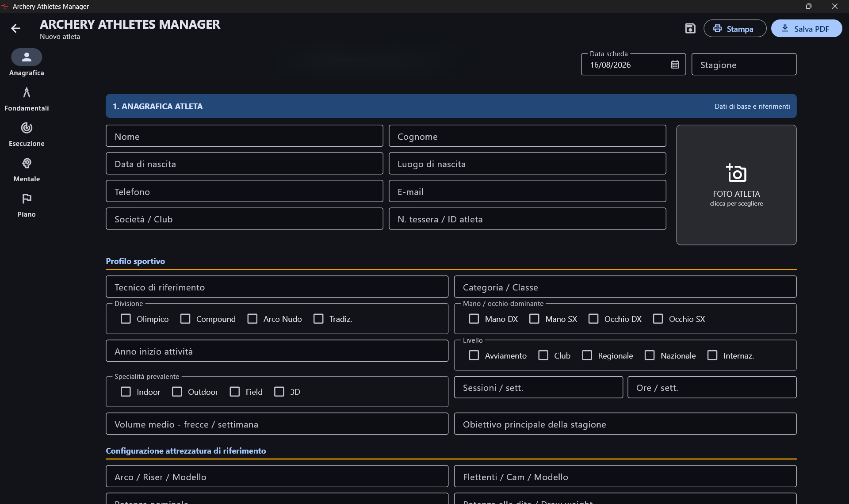
Task: Restore down the application window
Action: (x=809, y=6)
